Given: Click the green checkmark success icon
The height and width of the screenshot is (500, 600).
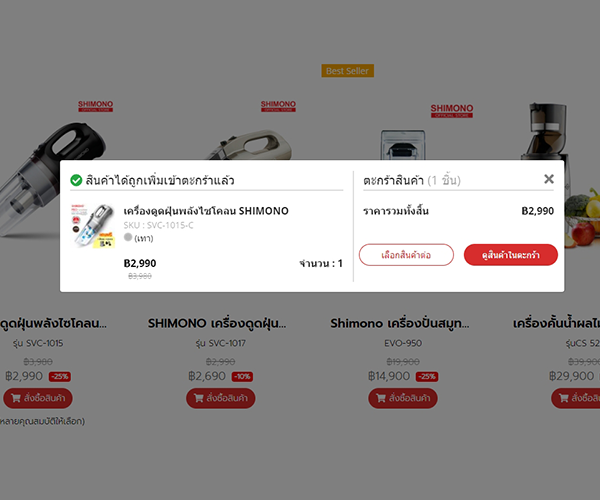Looking at the screenshot, I should 76,180.
